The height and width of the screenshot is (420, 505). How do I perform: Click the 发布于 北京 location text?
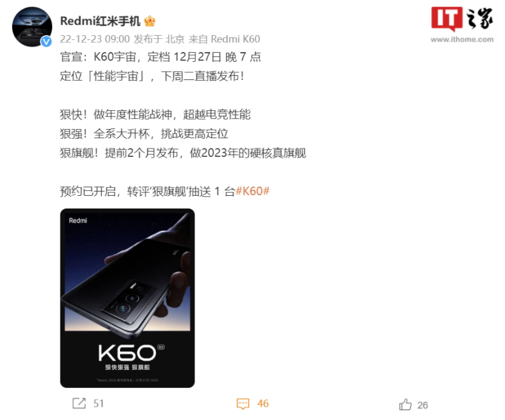pyautogui.click(x=159, y=39)
